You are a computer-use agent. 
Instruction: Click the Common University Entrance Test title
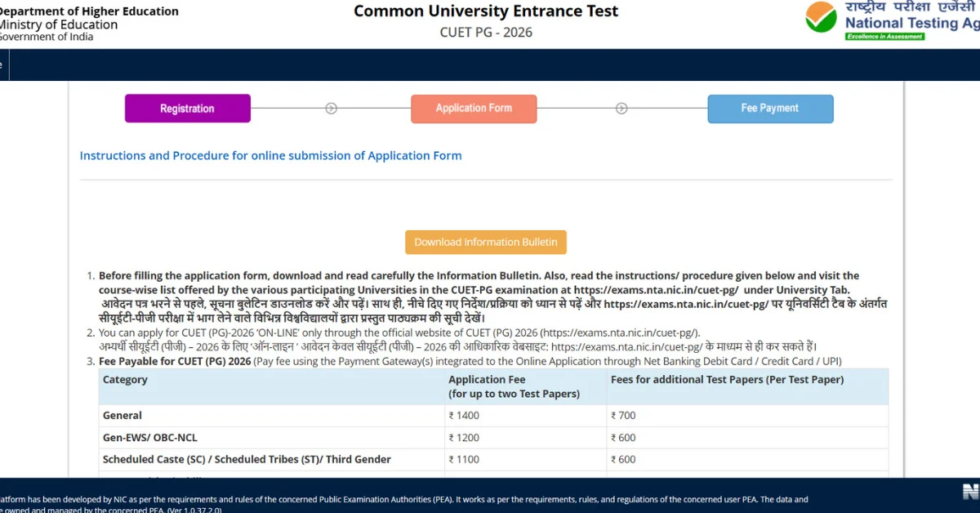click(486, 11)
